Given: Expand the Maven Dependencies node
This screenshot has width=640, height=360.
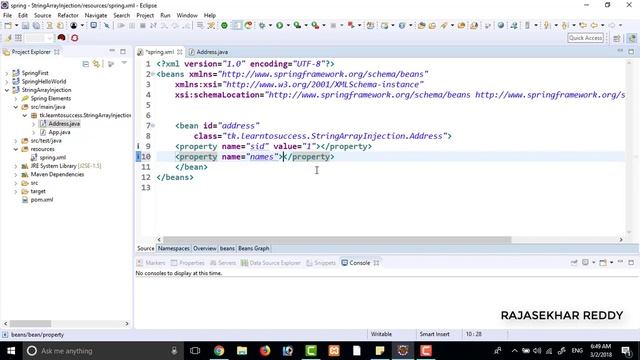Looking at the screenshot, I should point(16,174).
